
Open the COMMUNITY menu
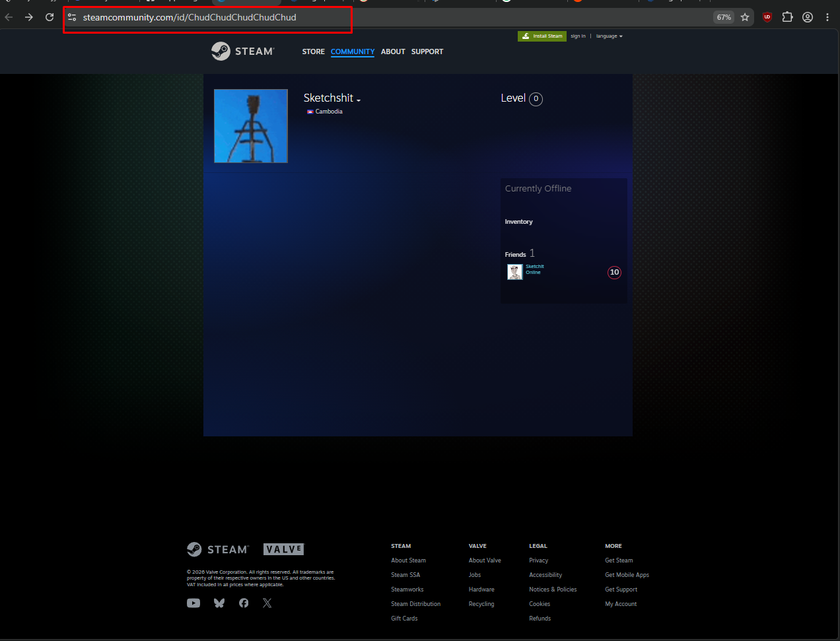353,51
